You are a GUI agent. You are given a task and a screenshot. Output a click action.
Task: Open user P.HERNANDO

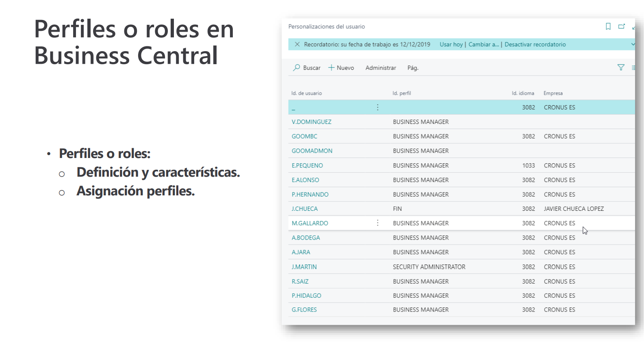[x=310, y=195]
